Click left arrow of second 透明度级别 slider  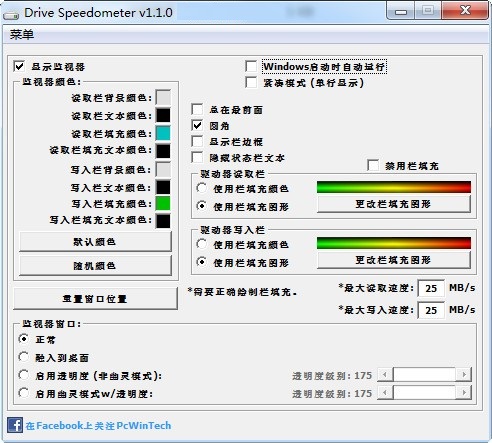click(385, 393)
